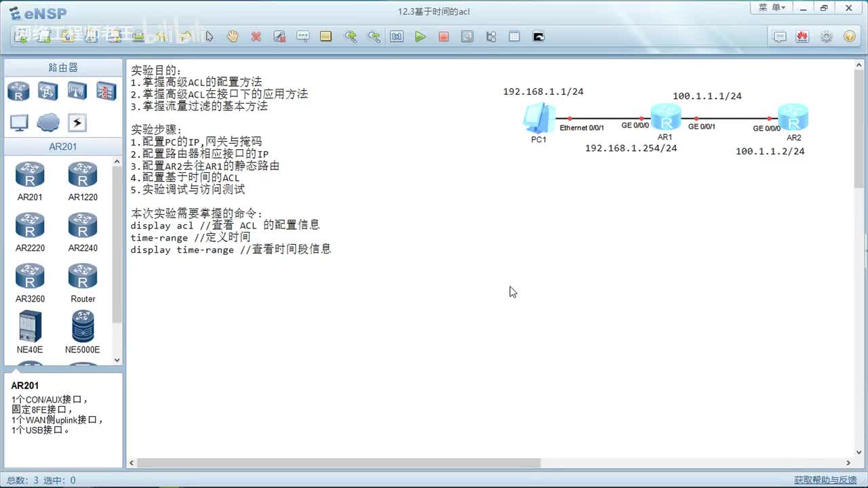Viewport: 868px width, 488px height.
Task: Click the canvas horizontal scroll-left arrow
Action: point(132,463)
